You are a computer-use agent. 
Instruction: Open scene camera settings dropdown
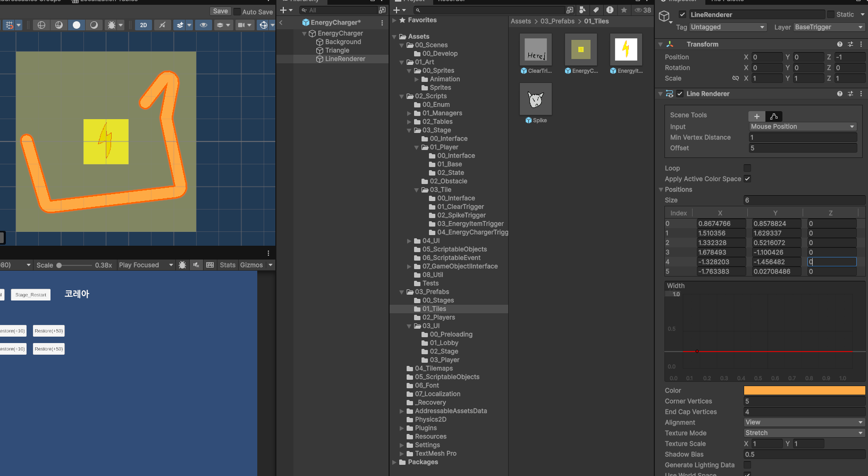click(244, 25)
